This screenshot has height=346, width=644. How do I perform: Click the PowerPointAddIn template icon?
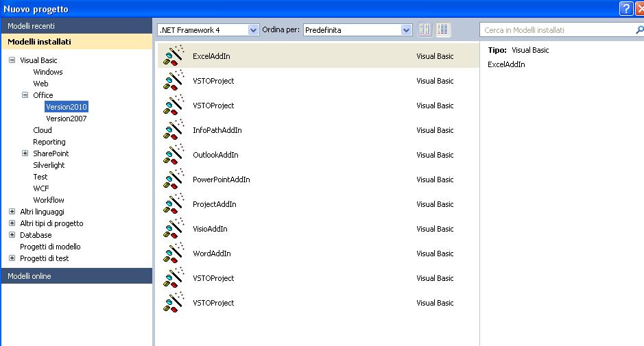point(174,179)
